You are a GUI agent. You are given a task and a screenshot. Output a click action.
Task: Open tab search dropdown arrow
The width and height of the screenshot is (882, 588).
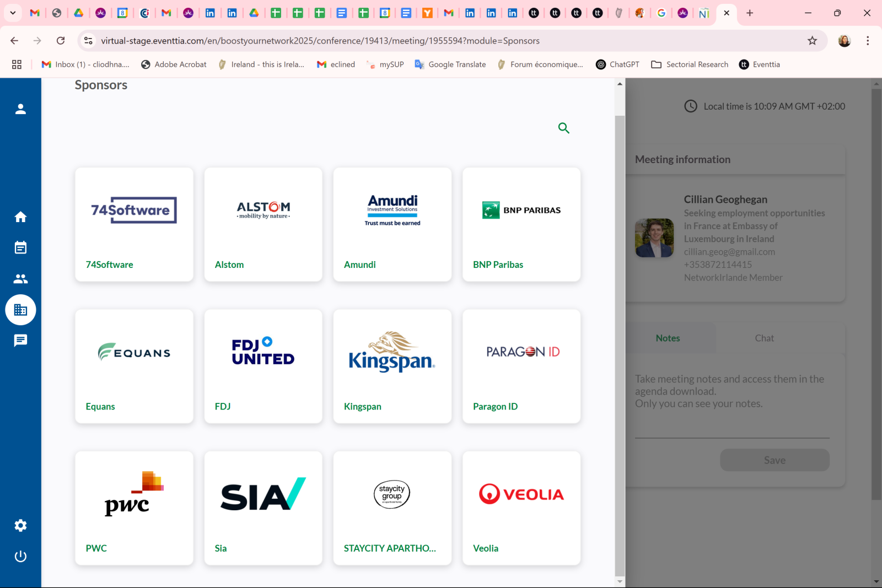[13, 13]
